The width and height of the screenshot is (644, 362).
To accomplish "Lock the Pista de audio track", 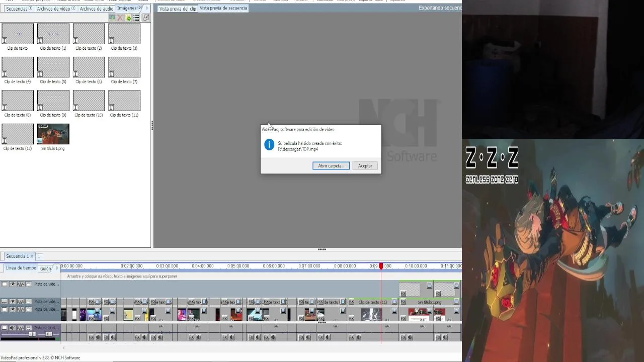I will (x=29, y=328).
